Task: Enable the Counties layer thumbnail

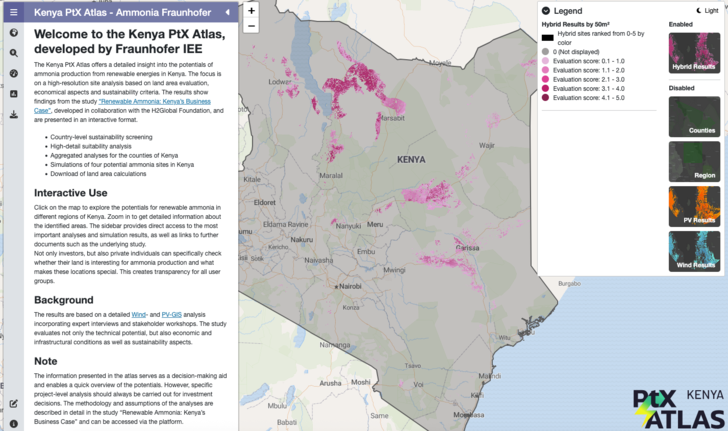Action: pos(694,117)
